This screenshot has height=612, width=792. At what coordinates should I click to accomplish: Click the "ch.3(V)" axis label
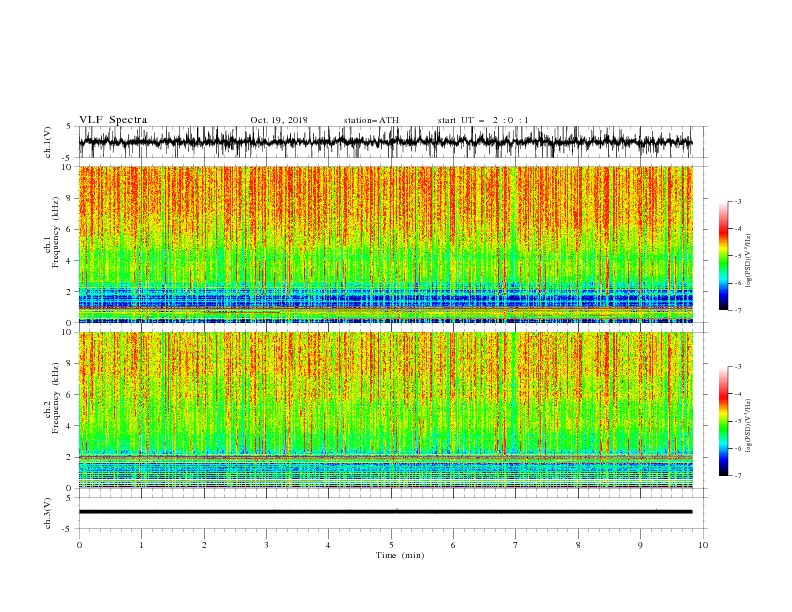coord(48,513)
